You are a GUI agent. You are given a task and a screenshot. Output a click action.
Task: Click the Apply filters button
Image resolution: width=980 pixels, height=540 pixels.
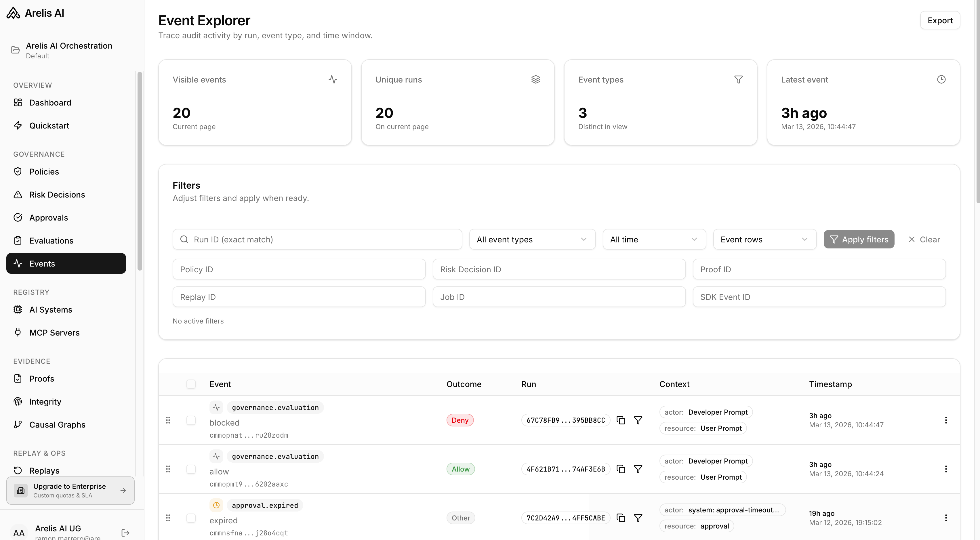[x=859, y=239]
